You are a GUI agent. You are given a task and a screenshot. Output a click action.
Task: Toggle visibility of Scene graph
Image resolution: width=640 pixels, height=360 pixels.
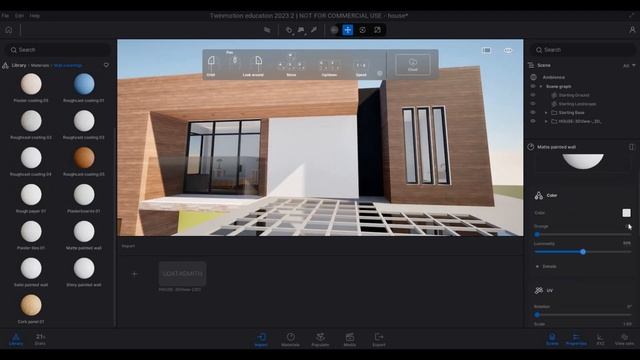533,87
